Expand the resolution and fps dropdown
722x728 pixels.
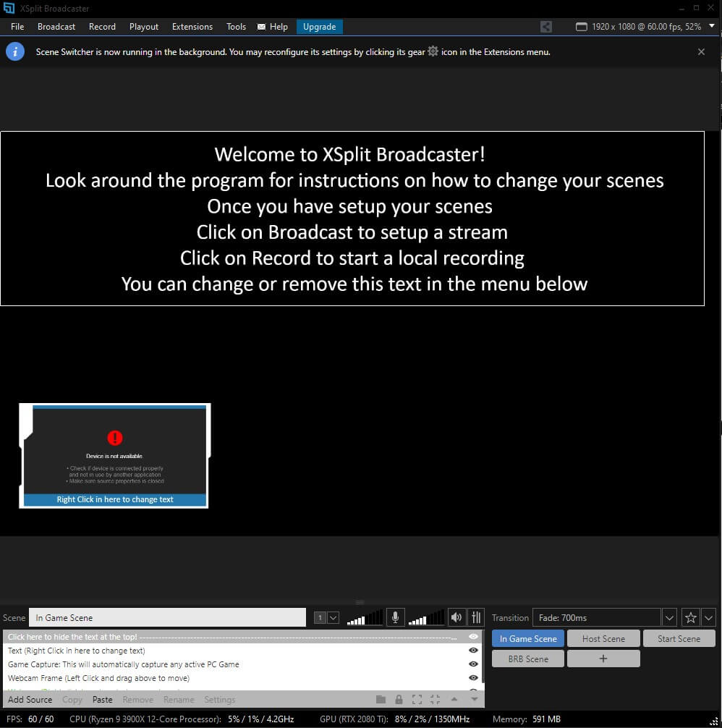point(711,26)
